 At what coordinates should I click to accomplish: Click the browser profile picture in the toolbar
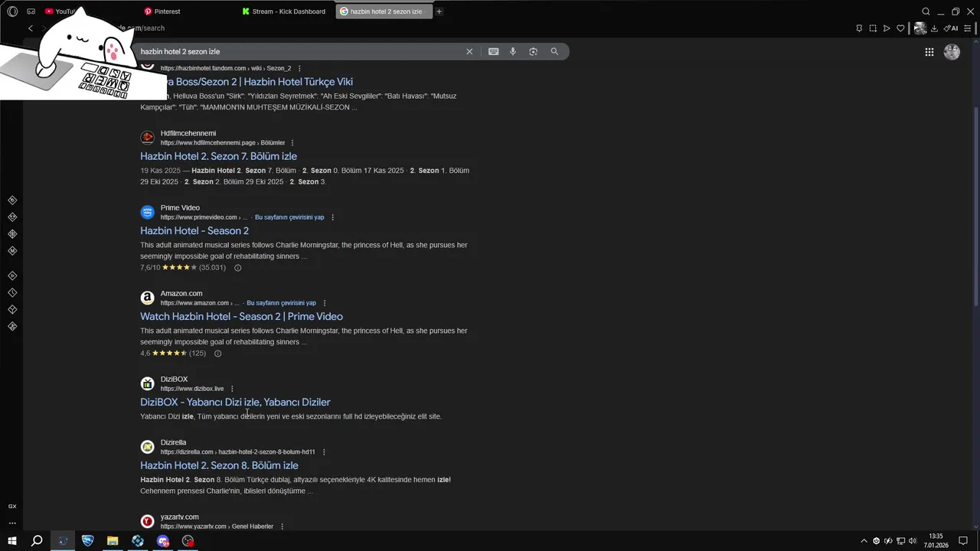[920, 28]
